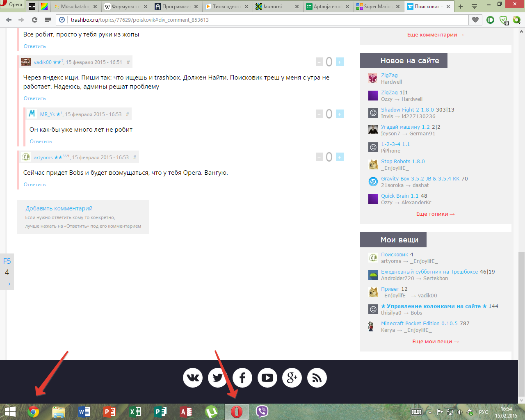
Task: Click the "Добавить комментарий" link
Action: 59,208
